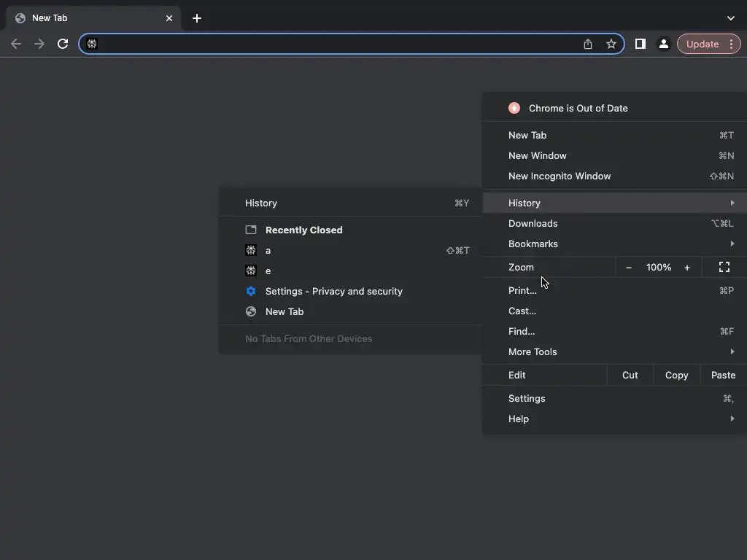The width and height of the screenshot is (747, 560).
Task: Decrease zoom with the minus button
Action: click(x=629, y=268)
